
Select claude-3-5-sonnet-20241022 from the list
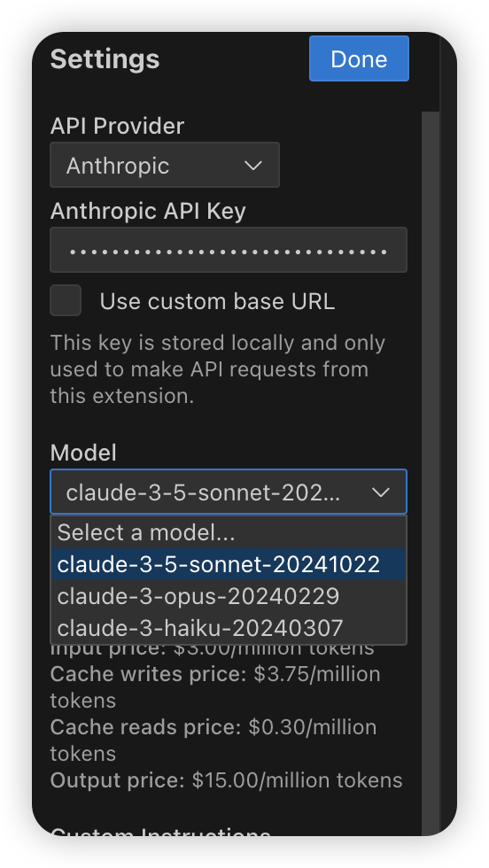[229, 564]
